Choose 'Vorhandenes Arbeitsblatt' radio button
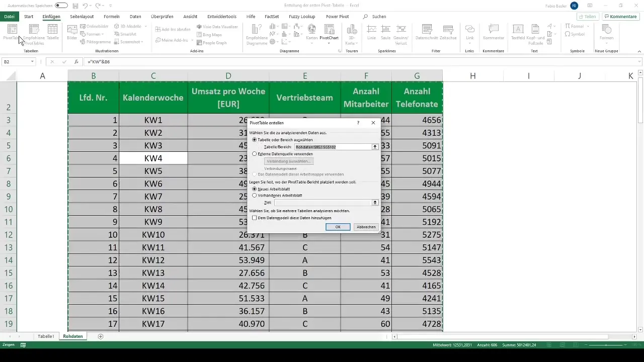This screenshot has height=362, width=644. tap(255, 195)
